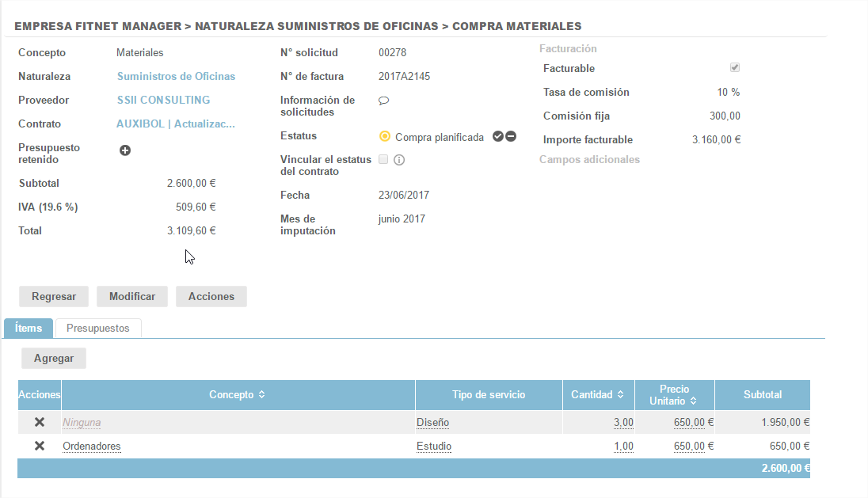Delete the Ninguna item row with X

(x=40, y=423)
